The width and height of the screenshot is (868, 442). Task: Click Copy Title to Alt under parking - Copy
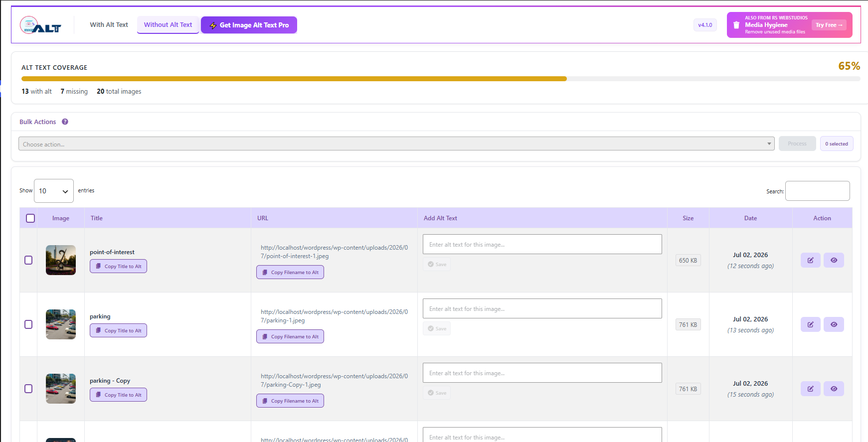118,395
